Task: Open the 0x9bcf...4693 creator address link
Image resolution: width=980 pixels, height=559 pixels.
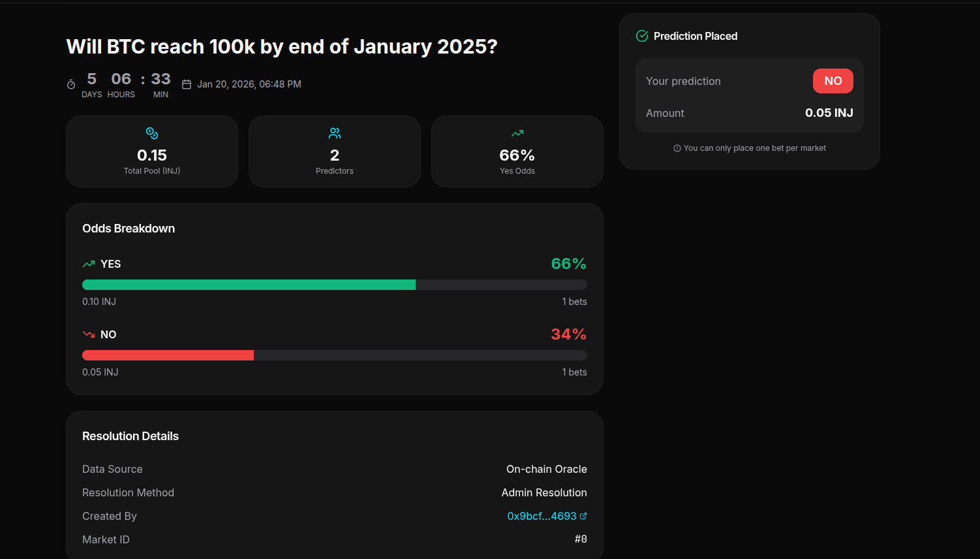Action: pyautogui.click(x=542, y=516)
